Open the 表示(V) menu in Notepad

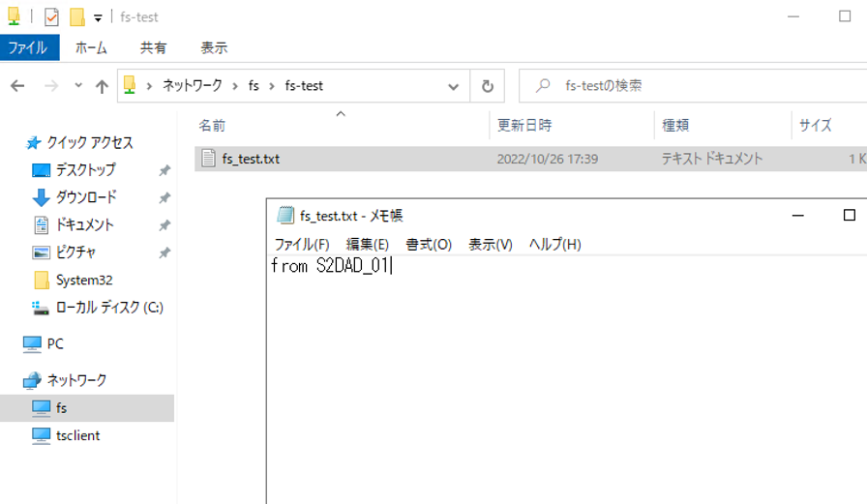491,245
